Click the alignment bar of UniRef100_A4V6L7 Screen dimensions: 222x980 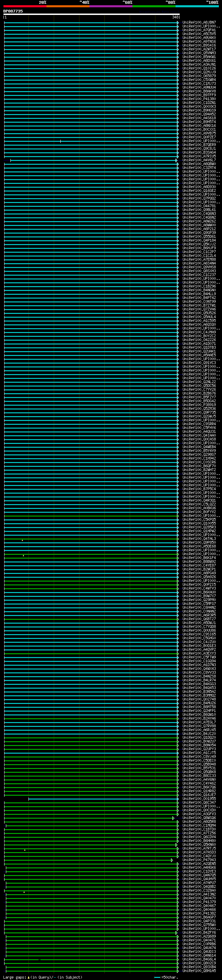[93, 161]
